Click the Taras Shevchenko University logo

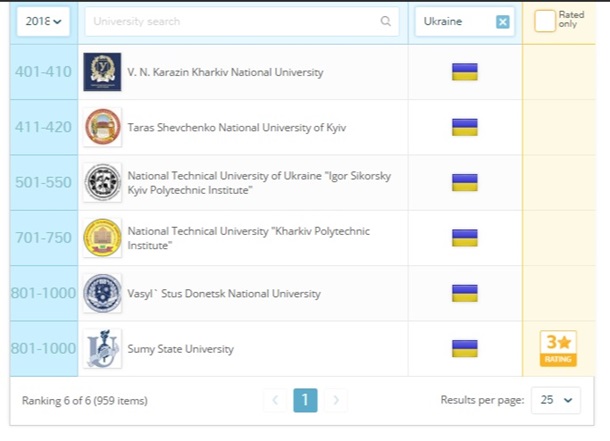pyautogui.click(x=102, y=127)
